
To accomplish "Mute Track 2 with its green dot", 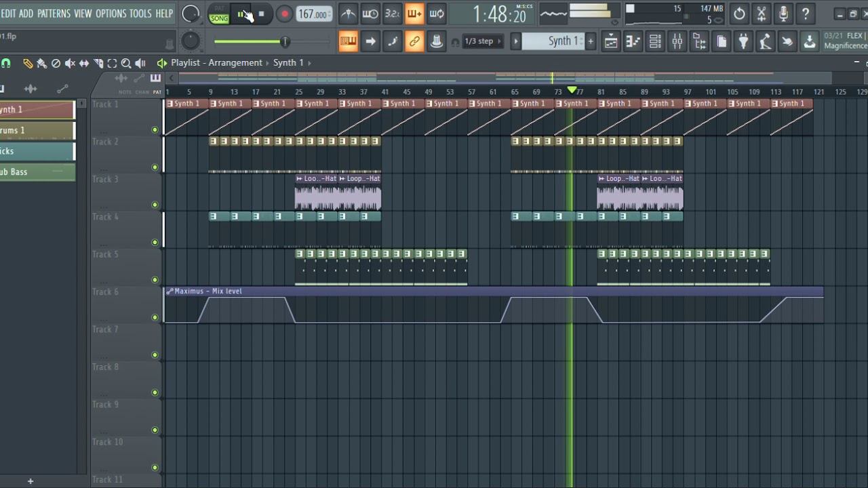I will click(x=155, y=167).
